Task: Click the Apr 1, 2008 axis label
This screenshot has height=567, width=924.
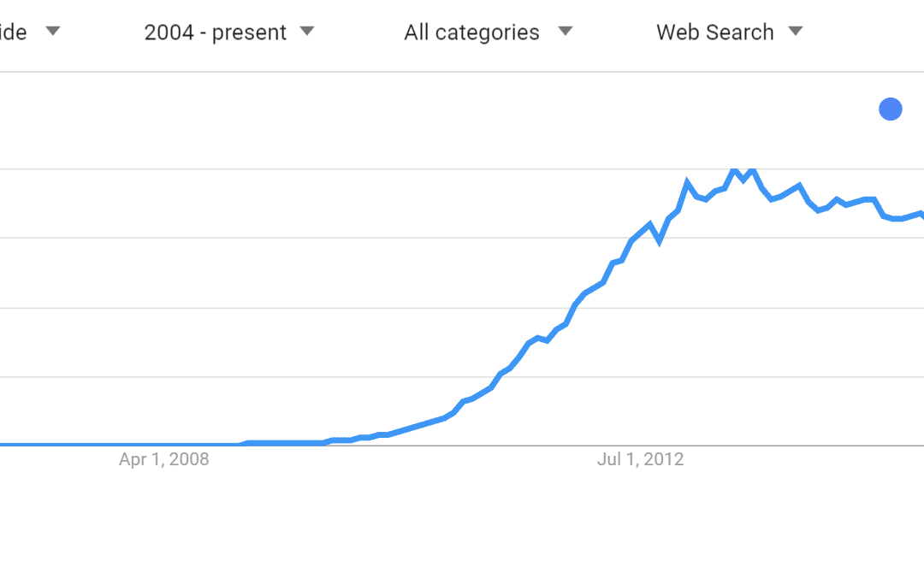Action: tap(163, 460)
